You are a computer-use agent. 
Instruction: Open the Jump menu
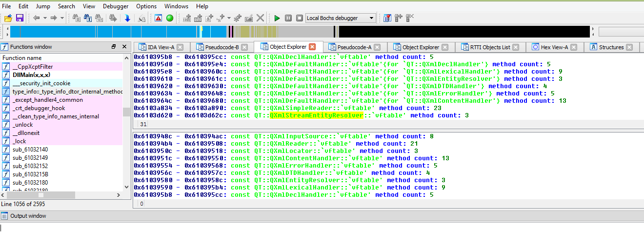pyautogui.click(x=43, y=6)
